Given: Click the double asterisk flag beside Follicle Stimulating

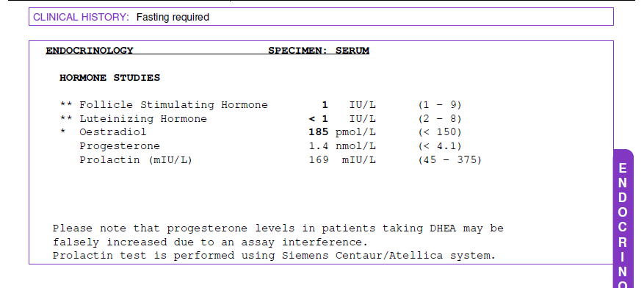Looking at the screenshot, I should point(66,105).
